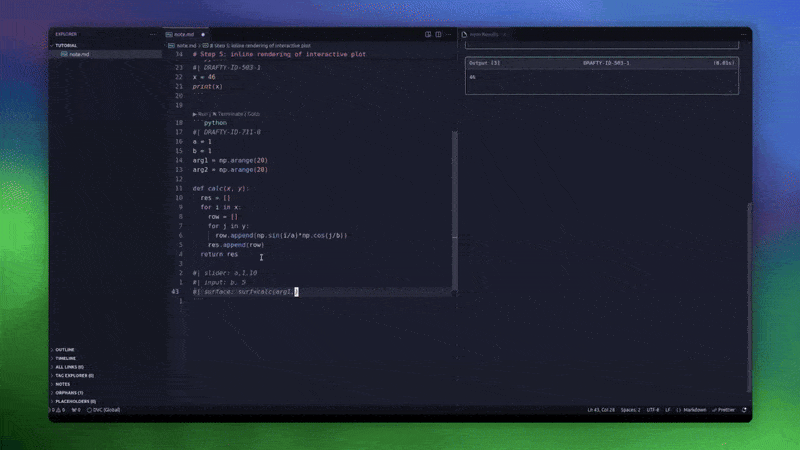Click line 'arg2 = np.arange(20)'

pyautogui.click(x=230, y=170)
